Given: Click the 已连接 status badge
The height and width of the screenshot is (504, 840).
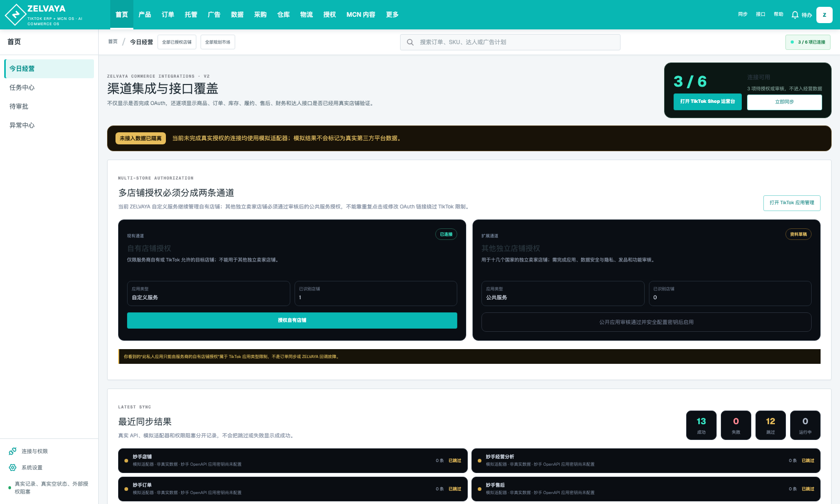Looking at the screenshot, I should (446, 234).
